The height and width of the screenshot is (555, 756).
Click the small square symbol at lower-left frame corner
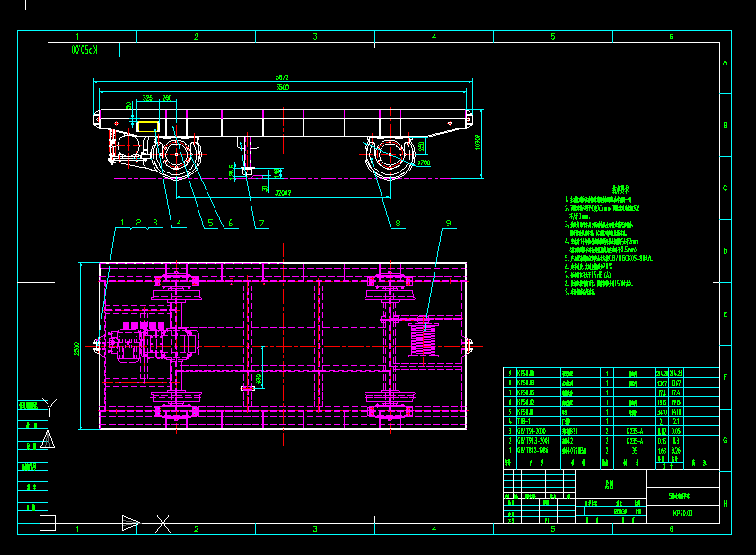(48, 523)
